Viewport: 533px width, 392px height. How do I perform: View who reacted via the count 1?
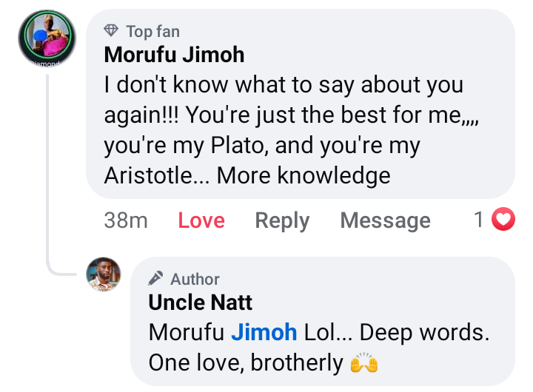point(479,220)
